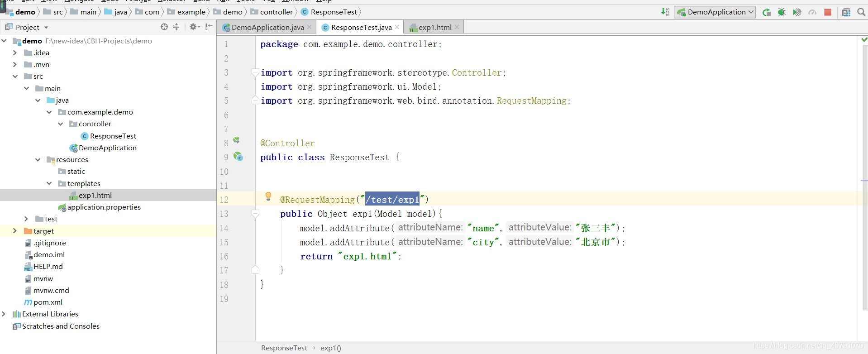Click ResponseTest in bottom editor breadcrumb
Image resolution: width=868 pixels, height=354 pixels.
[x=284, y=348]
